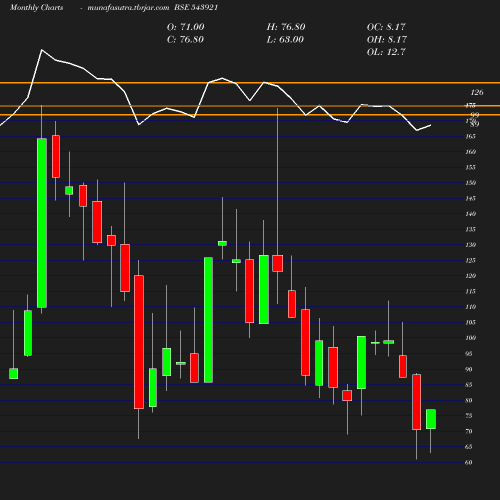Click the long red candle falling from 120
500x500 pixels.
[139, 342]
